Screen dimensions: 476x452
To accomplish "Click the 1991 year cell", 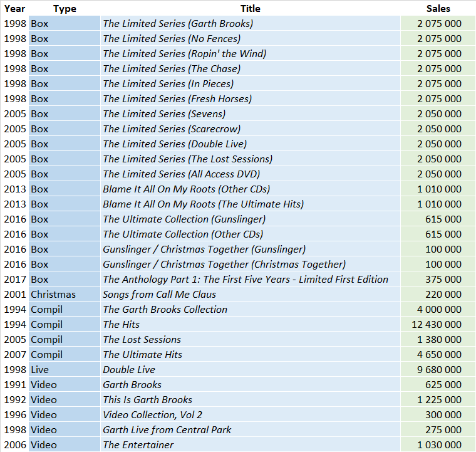I will click(15, 384).
